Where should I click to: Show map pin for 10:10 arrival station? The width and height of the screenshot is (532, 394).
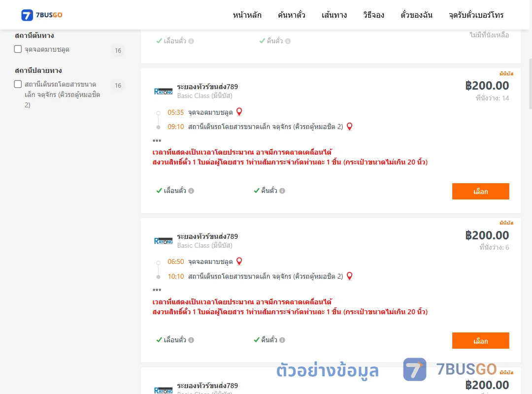point(349,276)
